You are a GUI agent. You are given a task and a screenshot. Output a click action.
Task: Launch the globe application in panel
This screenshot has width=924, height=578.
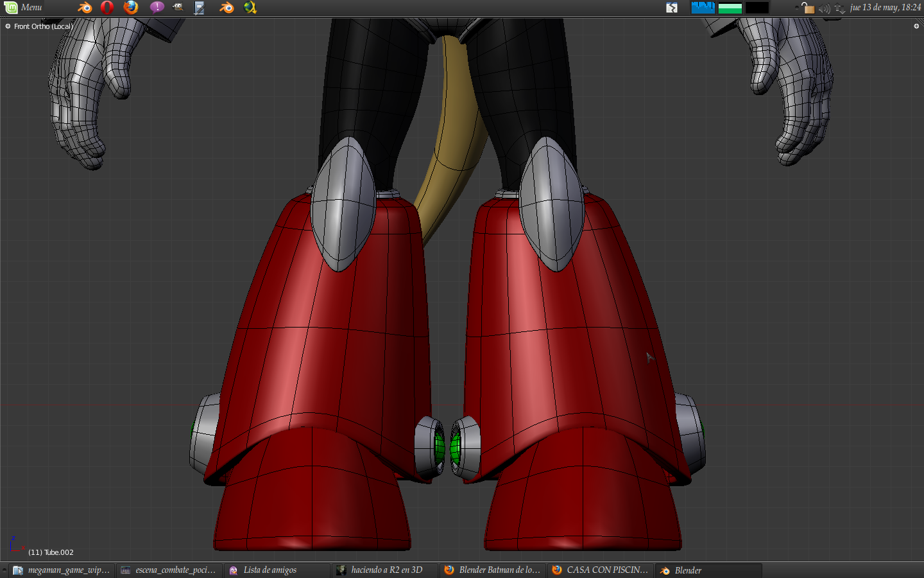tap(250, 8)
